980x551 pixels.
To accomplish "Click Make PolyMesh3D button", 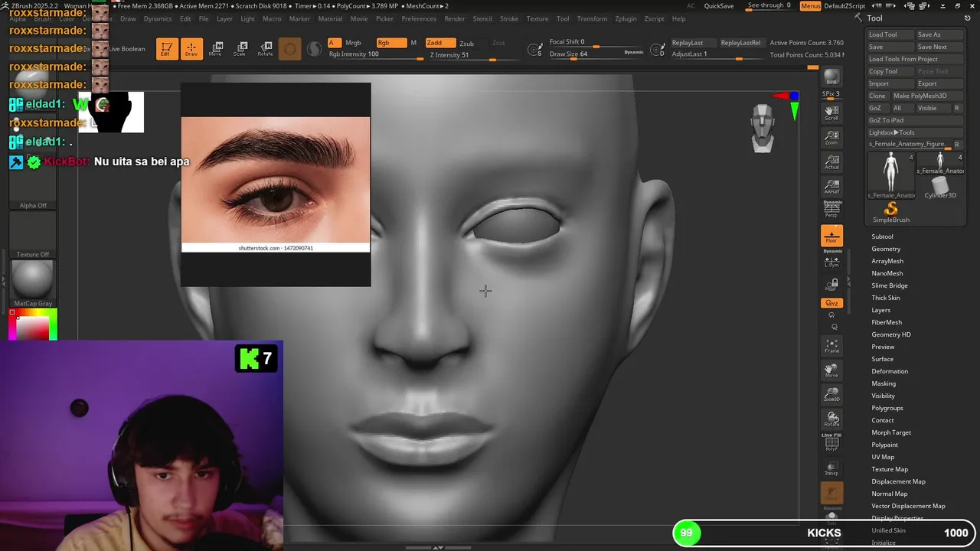I will 926,96.
